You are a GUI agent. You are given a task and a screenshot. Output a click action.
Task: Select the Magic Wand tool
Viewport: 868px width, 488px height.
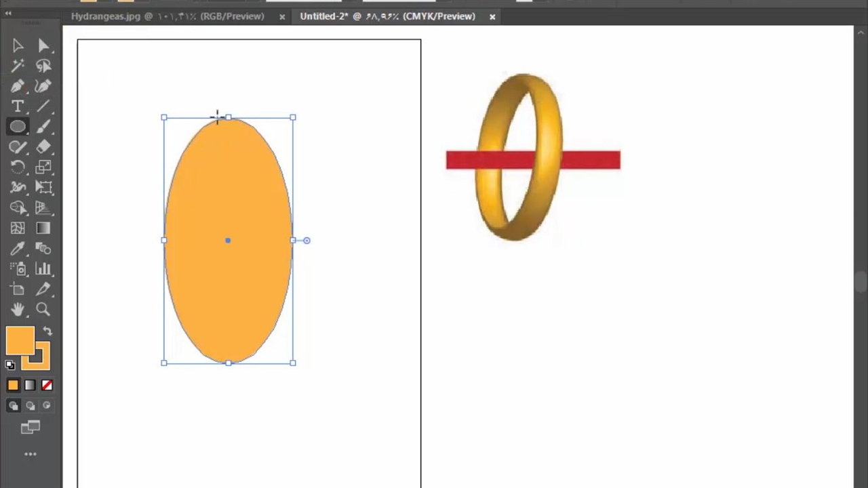18,66
